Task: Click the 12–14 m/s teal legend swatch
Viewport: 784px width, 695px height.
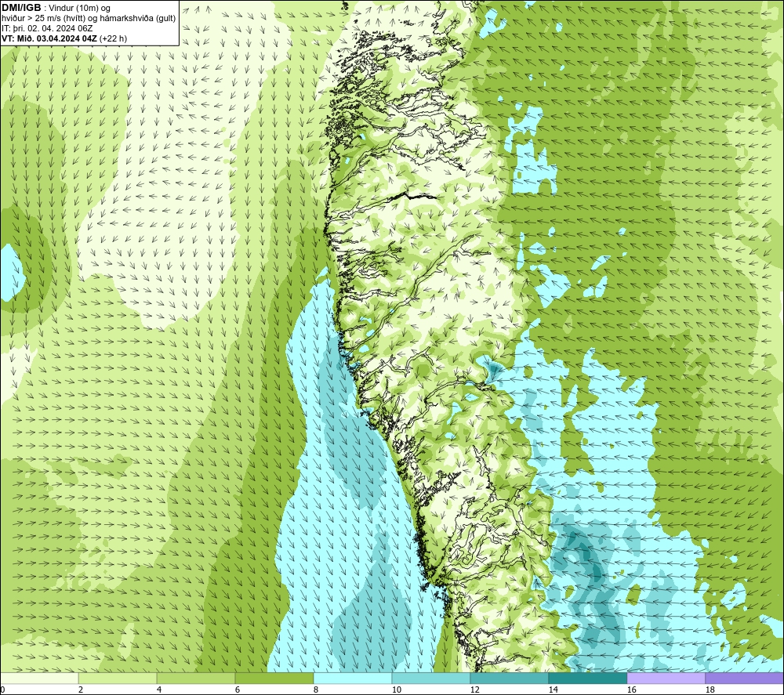Action: pyautogui.click(x=510, y=678)
